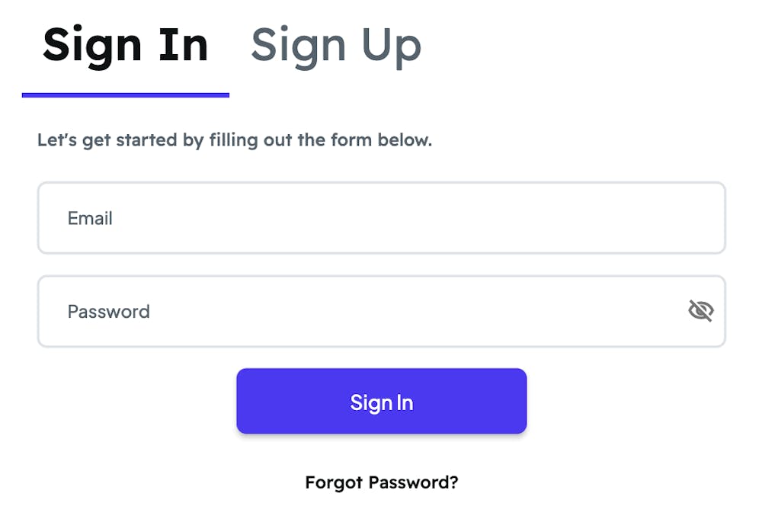This screenshot has width=762, height=532.
Task: Reveal hidden password characters via eye toggle
Action: [x=700, y=311]
